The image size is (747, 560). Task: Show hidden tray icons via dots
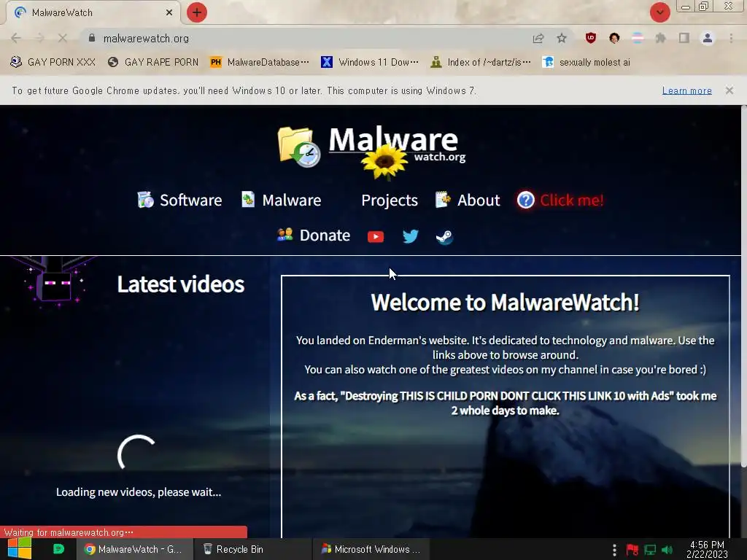click(x=614, y=550)
